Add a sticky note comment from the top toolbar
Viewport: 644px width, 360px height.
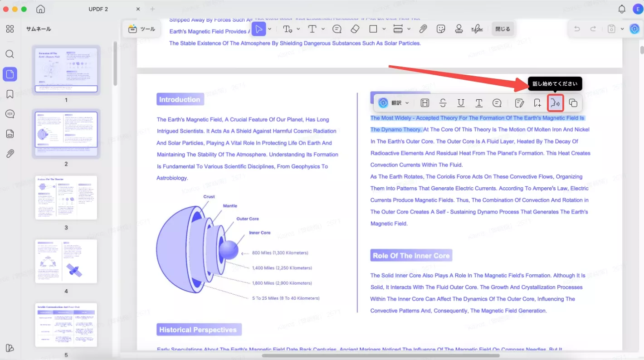[337, 29]
